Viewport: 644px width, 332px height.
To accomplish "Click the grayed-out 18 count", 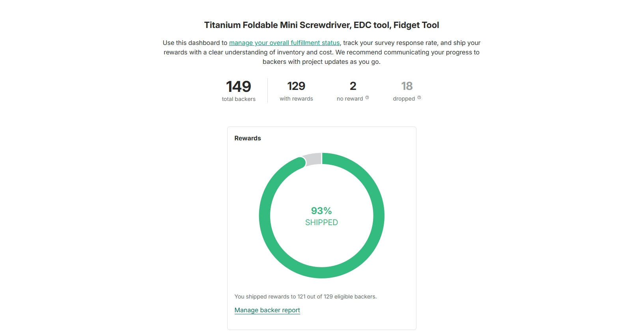I will pyautogui.click(x=407, y=86).
